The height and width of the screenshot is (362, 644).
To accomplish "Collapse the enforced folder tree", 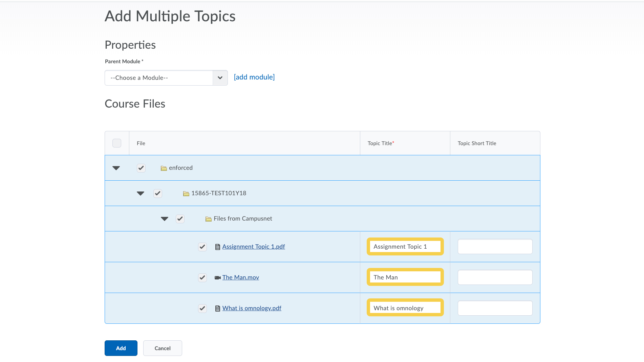I will [116, 168].
